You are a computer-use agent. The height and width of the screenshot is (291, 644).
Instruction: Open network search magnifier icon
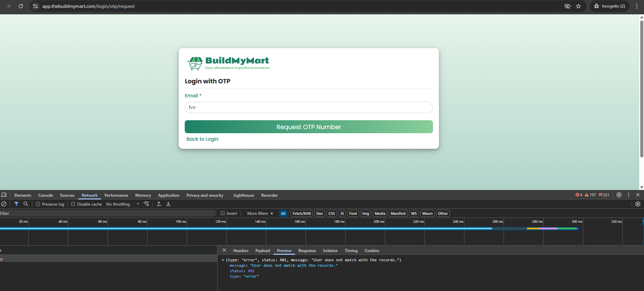point(26,204)
